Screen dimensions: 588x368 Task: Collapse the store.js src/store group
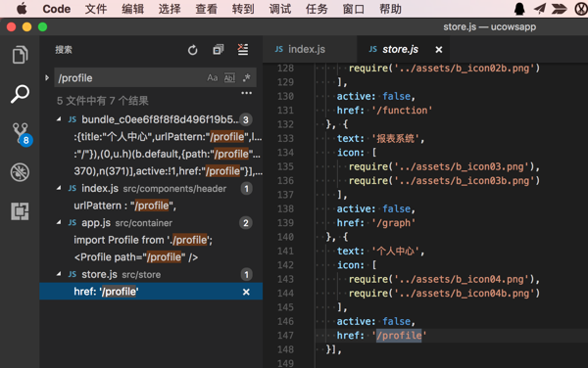click(x=59, y=274)
